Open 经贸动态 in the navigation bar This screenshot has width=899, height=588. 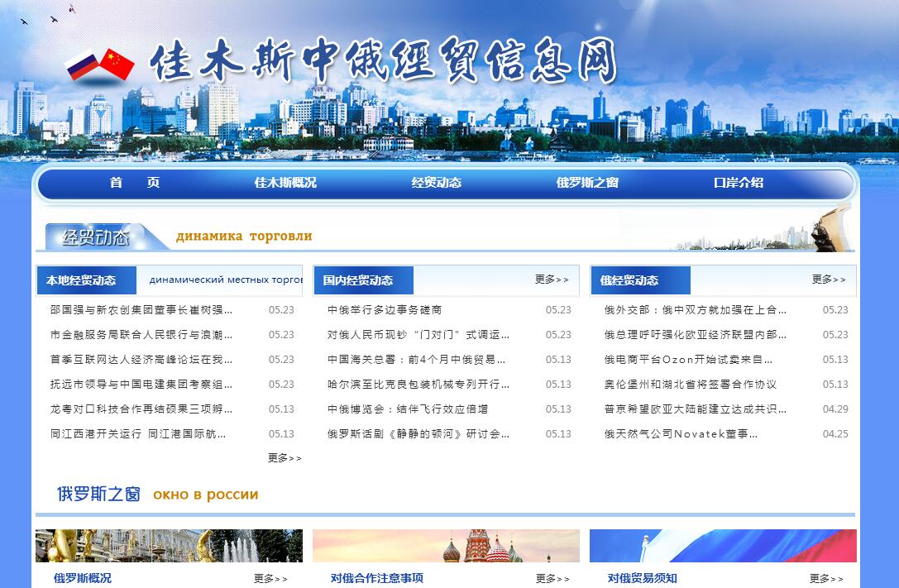pos(436,183)
